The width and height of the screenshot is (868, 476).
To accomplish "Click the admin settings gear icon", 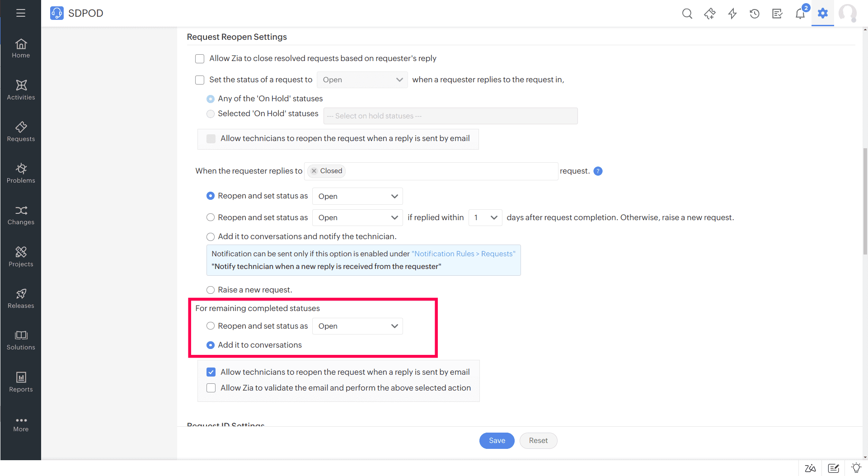I will coord(823,13).
